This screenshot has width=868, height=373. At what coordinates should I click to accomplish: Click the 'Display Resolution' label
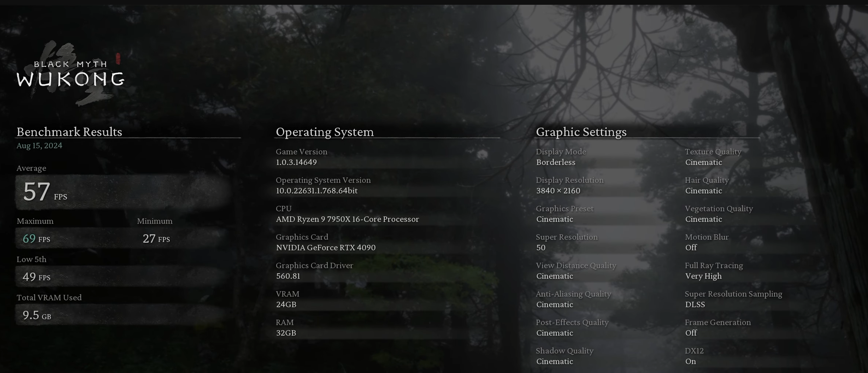point(569,180)
